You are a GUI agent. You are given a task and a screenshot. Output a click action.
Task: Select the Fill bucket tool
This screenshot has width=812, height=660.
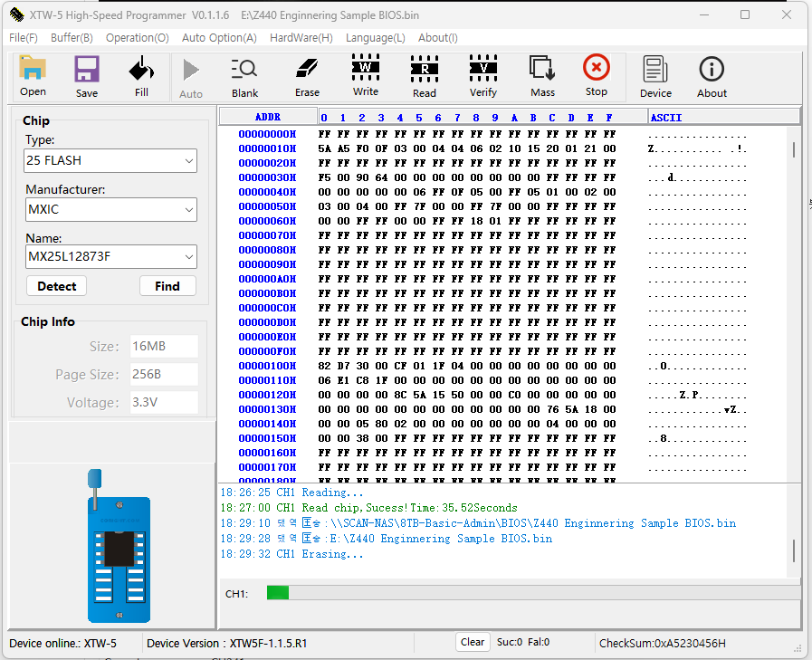(141, 77)
